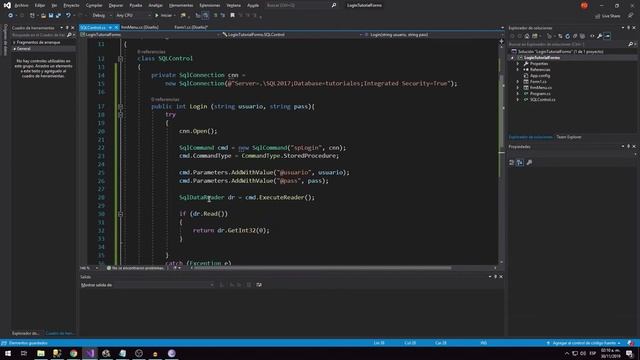Click the Save All toolbar icon
The image size is (640, 360).
coord(58,16)
